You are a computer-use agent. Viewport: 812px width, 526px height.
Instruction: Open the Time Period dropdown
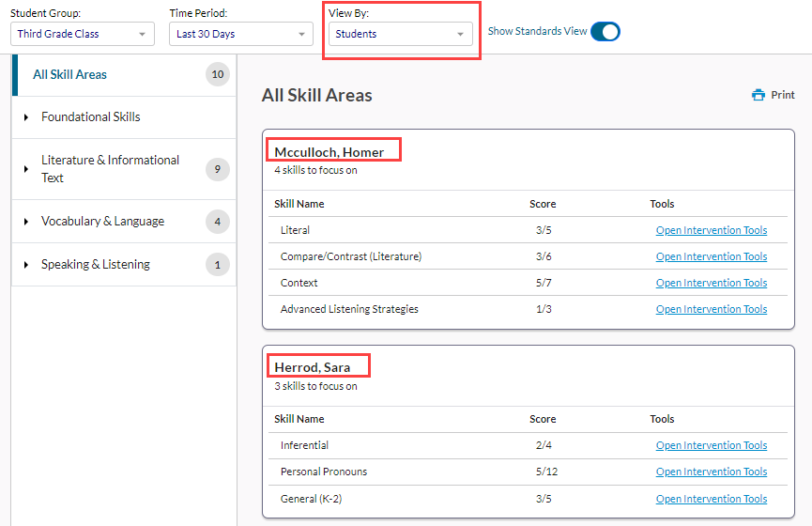[x=241, y=34]
